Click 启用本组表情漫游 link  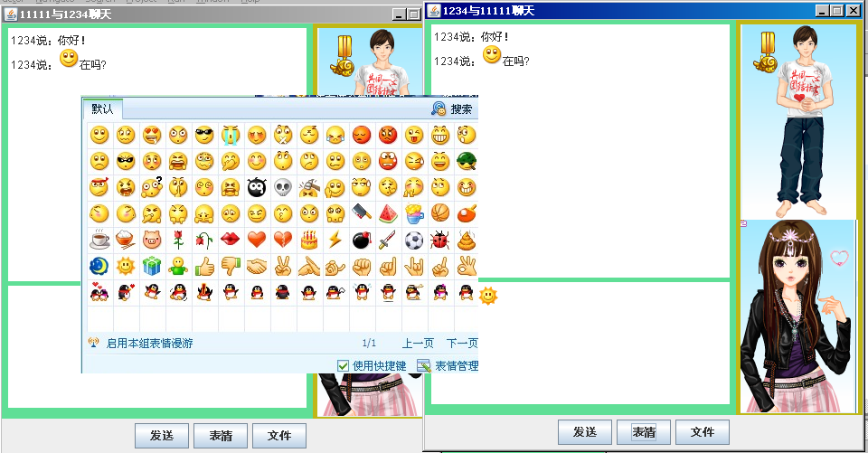click(149, 344)
